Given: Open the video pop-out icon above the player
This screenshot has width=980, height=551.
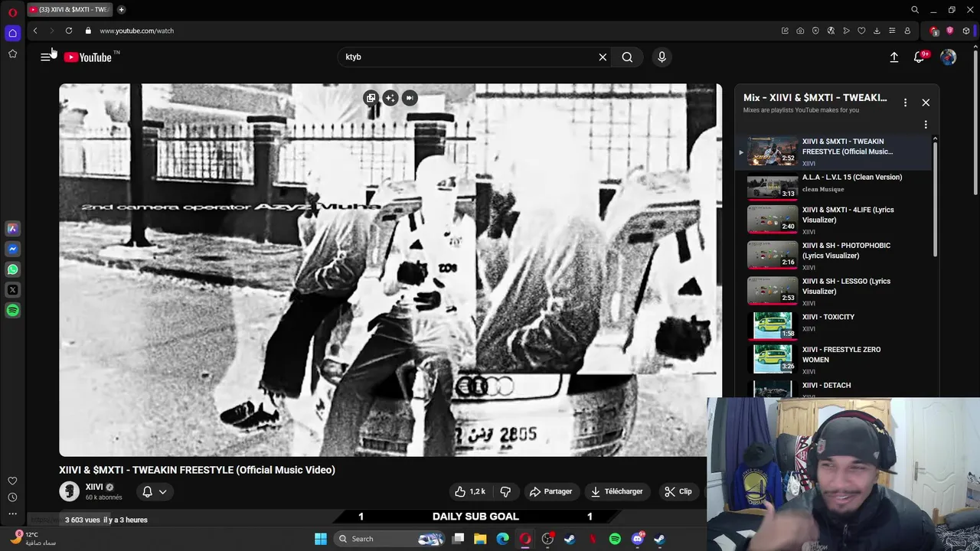Looking at the screenshot, I should pyautogui.click(x=371, y=98).
